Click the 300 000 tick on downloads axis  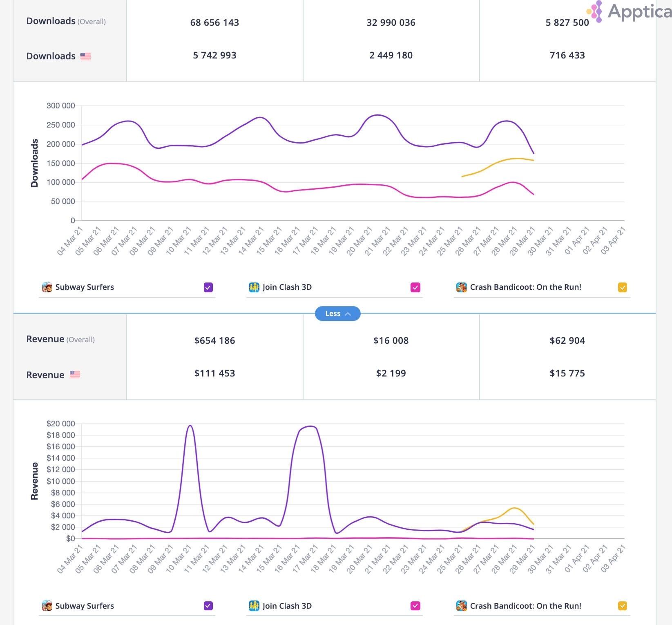(x=61, y=106)
